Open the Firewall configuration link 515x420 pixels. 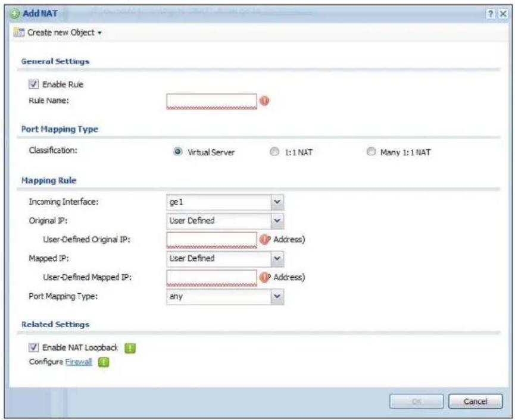[x=79, y=362]
